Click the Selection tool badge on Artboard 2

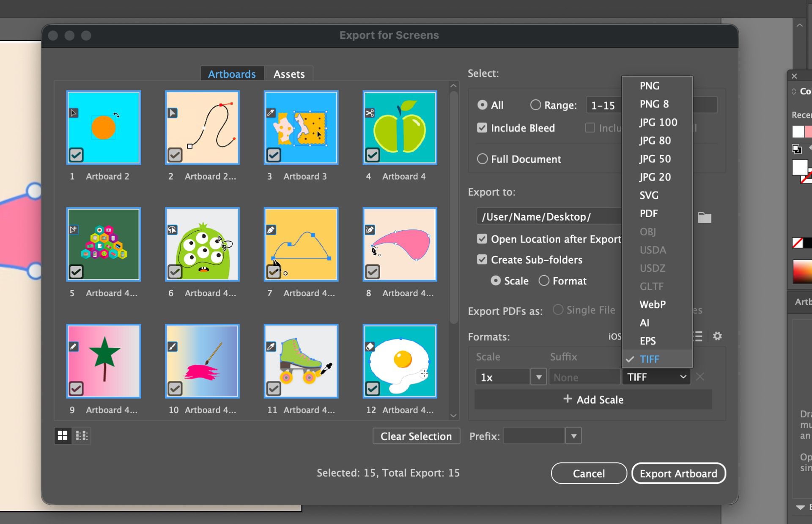(x=74, y=112)
